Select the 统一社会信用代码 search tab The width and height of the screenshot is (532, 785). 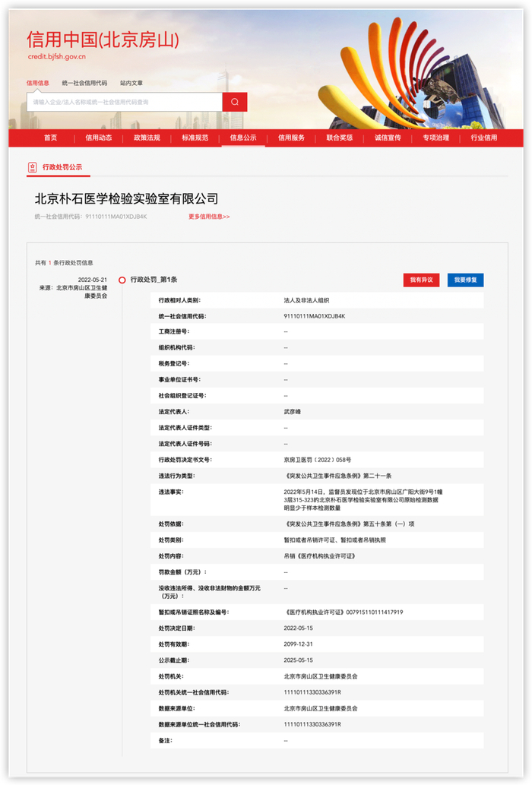click(84, 83)
